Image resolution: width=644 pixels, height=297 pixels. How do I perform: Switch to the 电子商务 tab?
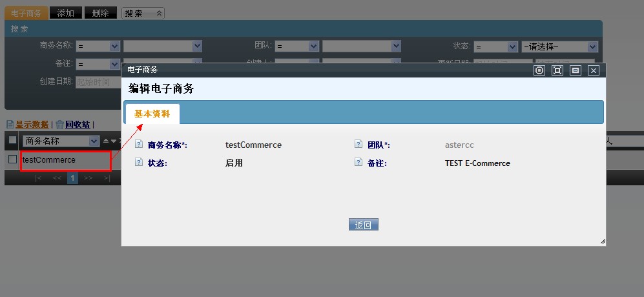coord(26,13)
